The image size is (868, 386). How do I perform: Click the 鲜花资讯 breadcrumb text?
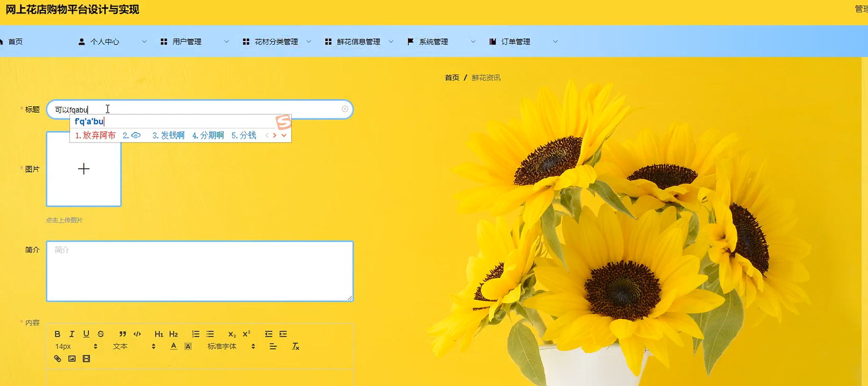(x=486, y=77)
